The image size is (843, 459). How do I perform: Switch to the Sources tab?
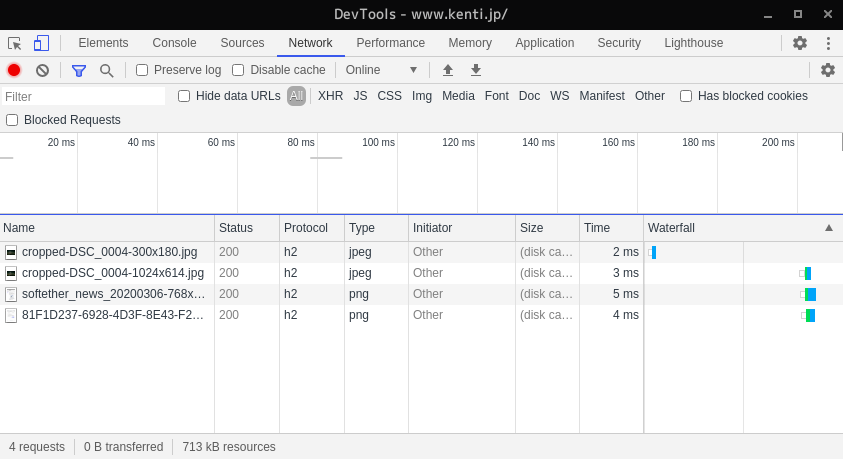click(x=242, y=43)
